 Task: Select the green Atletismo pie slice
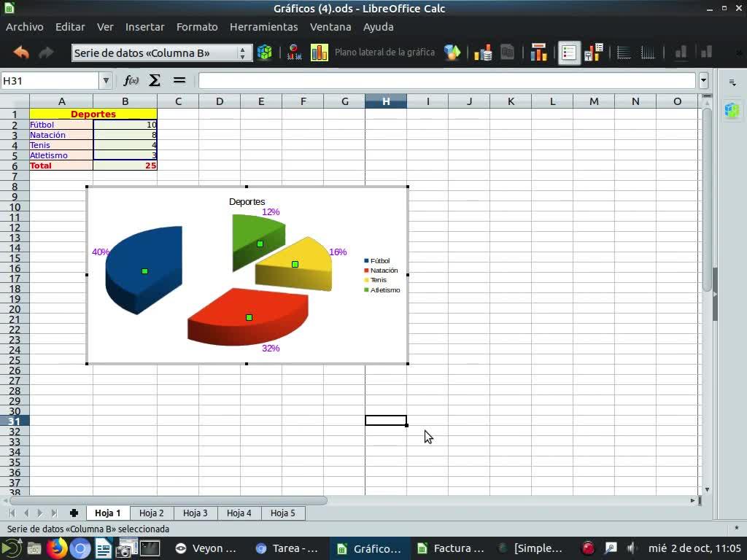click(260, 244)
